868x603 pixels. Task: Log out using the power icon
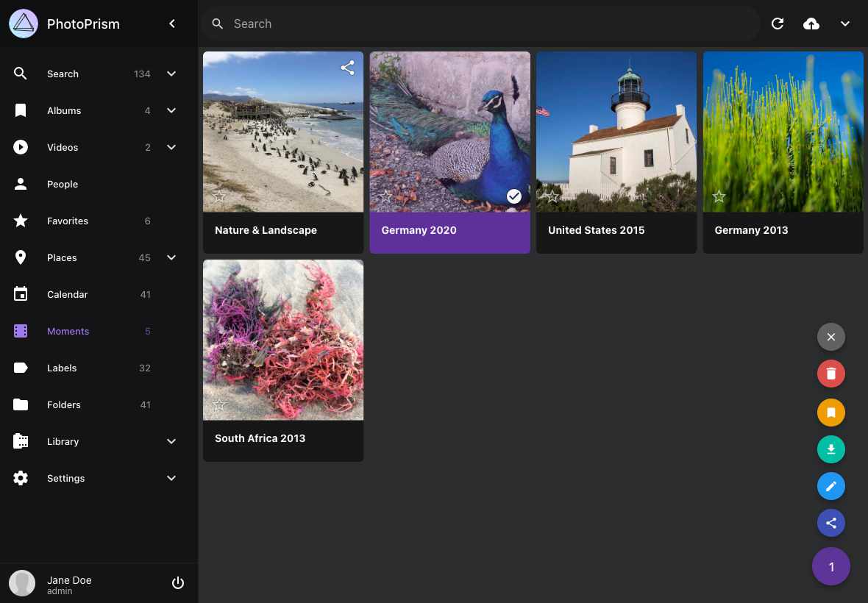click(x=178, y=582)
